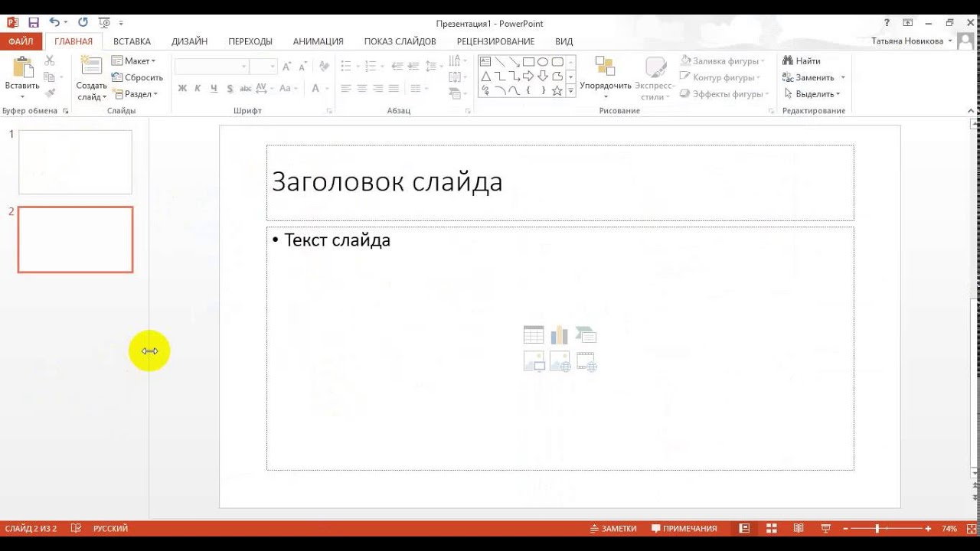The width and height of the screenshot is (980, 551).
Task: Switch to the ПОКАЗ СЛАЙДОВ tab
Action: coord(400,41)
